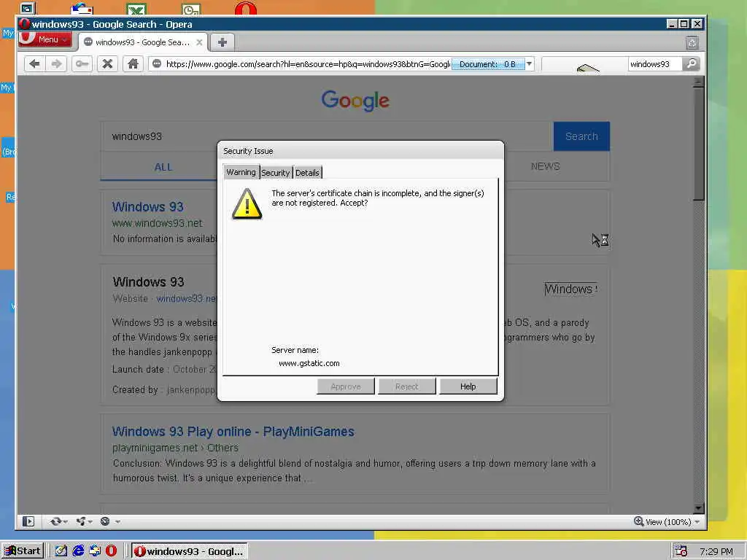The image size is (747, 560).
Task: Launch Internet Explorer from quick launch
Action: (77, 551)
